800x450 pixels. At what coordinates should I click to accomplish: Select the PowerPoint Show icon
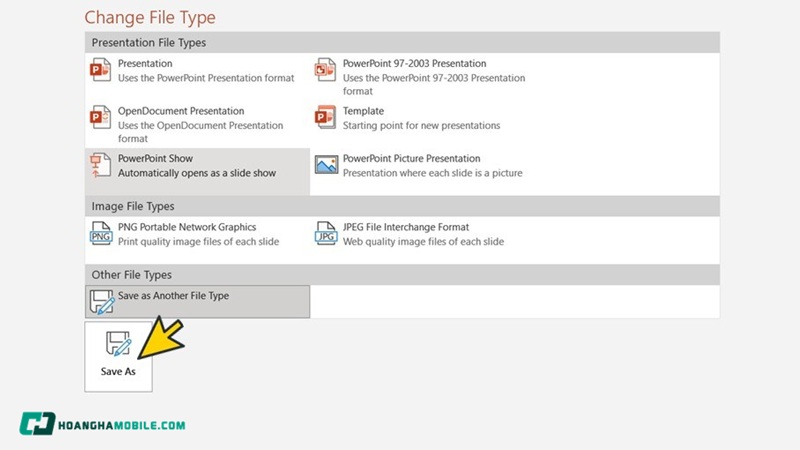pos(101,165)
